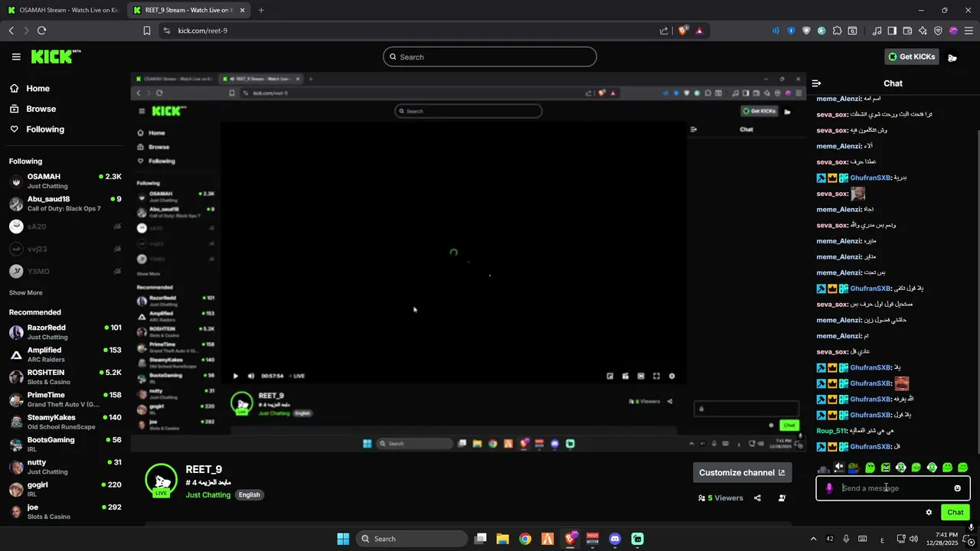Click the Brave VPN shield icon
980x551 pixels.
tap(938, 31)
